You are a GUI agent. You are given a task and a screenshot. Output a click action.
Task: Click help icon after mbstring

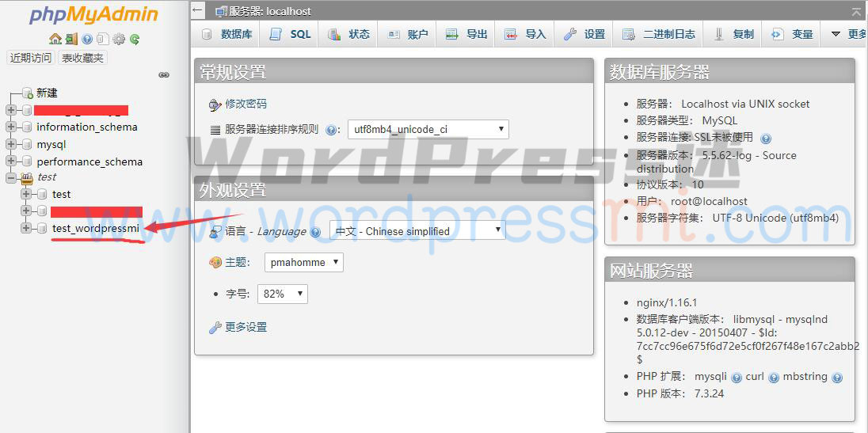pyautogui.click(x=837, y=378)
